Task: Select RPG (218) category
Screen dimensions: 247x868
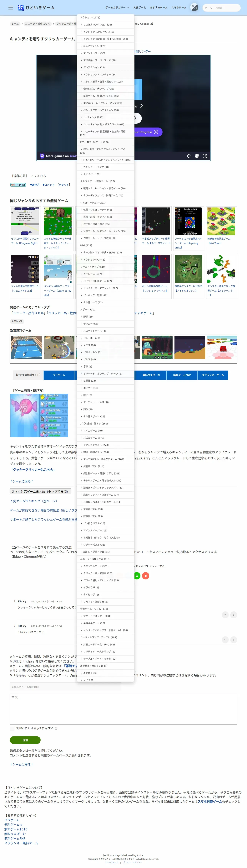Action: 106,245
